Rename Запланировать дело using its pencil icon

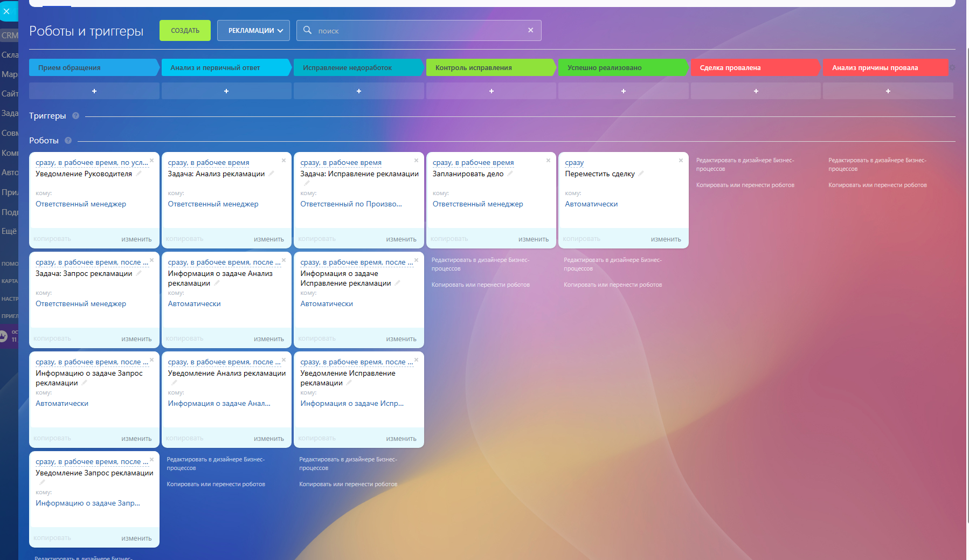click(x=510, y=174)
